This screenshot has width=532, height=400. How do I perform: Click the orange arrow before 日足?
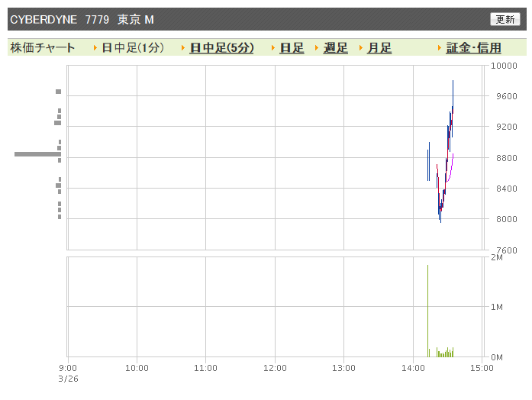(273, 48)
